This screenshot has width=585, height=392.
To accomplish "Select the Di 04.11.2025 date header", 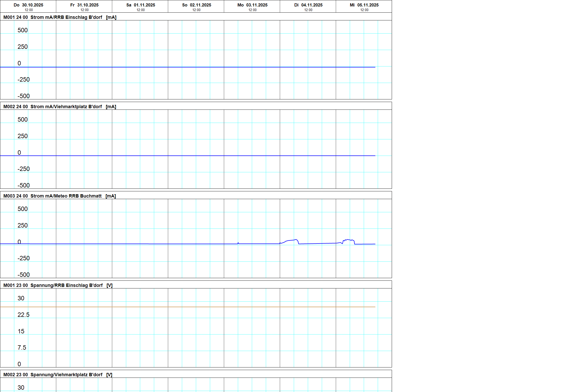I will [308, 5].
